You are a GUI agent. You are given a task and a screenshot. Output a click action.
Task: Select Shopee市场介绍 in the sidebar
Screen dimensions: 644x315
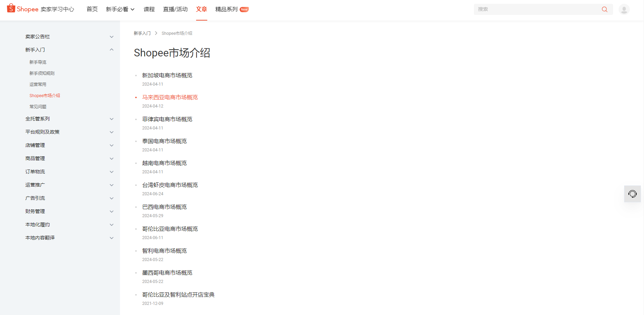pos(45,96)
